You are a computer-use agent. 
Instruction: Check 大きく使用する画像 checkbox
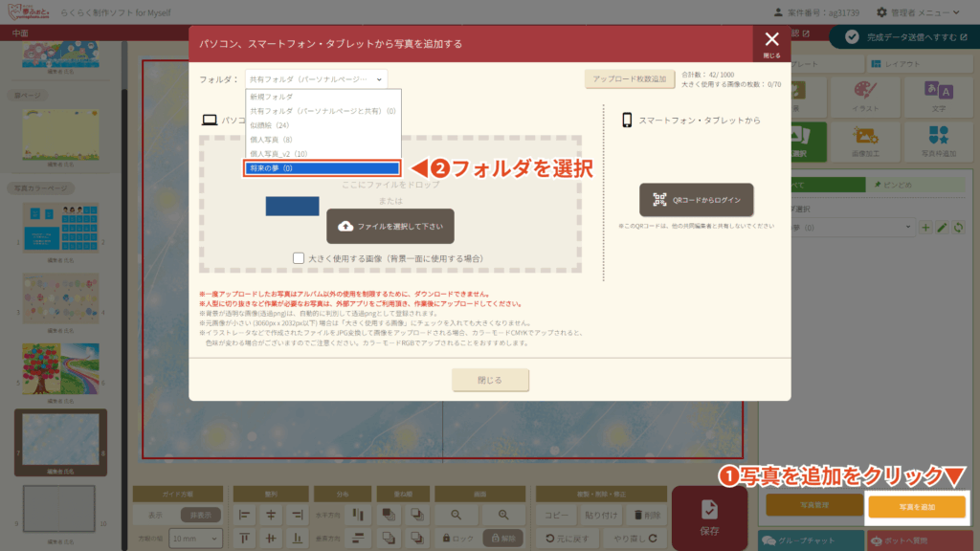(x=300, y=258)
